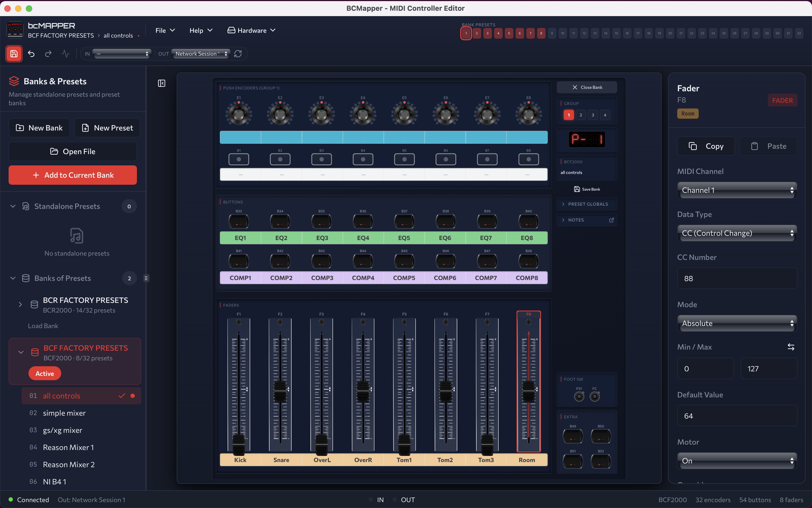Switch to encoder group 2
Viewport: 812px width, 508px height.
click(581, 115)
